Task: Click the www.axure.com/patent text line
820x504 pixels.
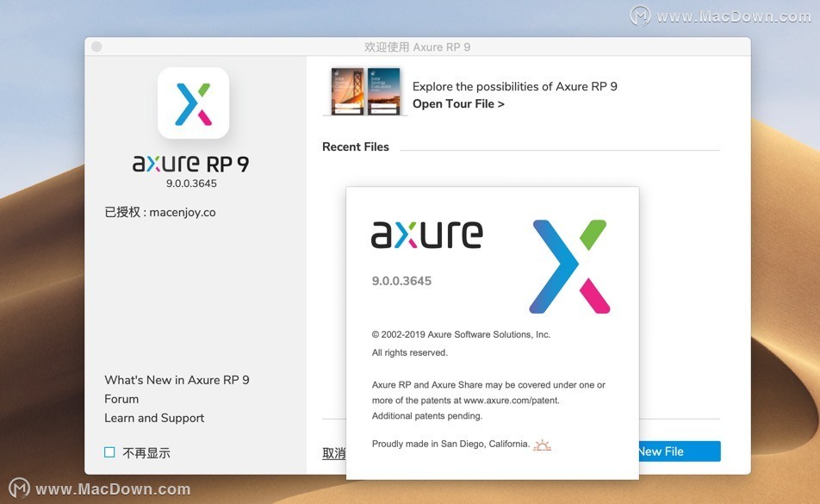Action: pyautogui.click(x=465, y=401)
